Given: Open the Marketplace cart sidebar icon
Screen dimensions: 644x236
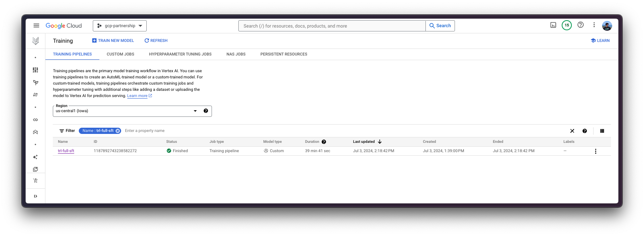Looking at the screenshot, I should [35, 180].
